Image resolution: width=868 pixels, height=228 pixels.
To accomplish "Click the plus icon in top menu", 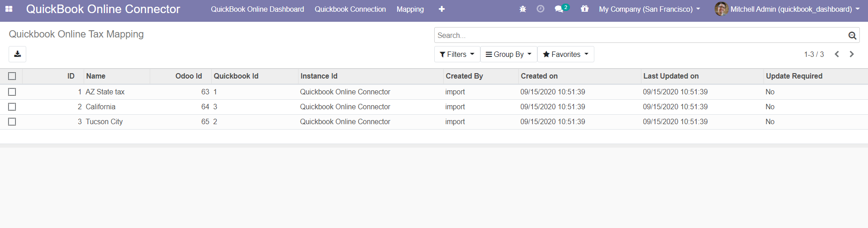I will 441,9.
